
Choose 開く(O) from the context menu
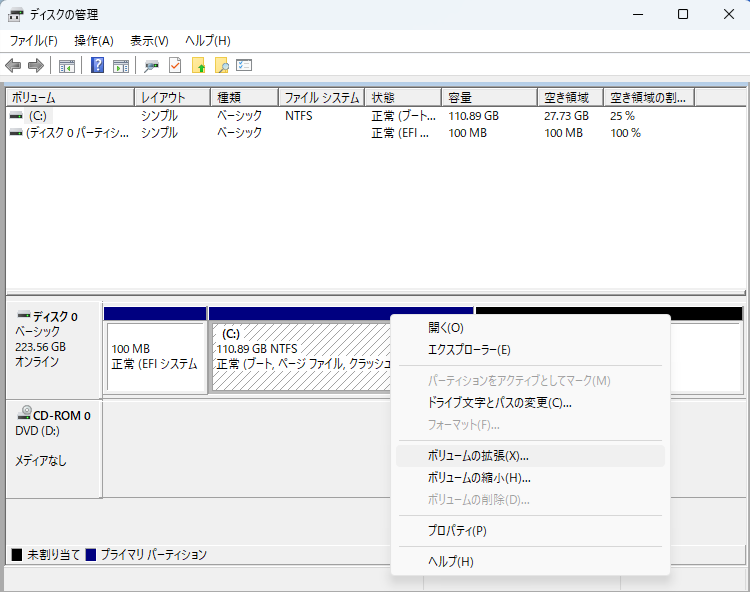coord(530,328)
